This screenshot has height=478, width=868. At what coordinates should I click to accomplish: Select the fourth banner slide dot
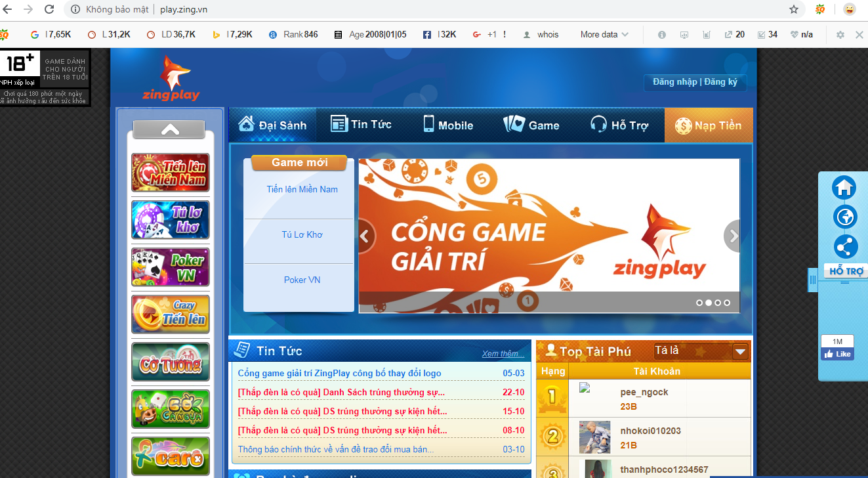point(727,303)
